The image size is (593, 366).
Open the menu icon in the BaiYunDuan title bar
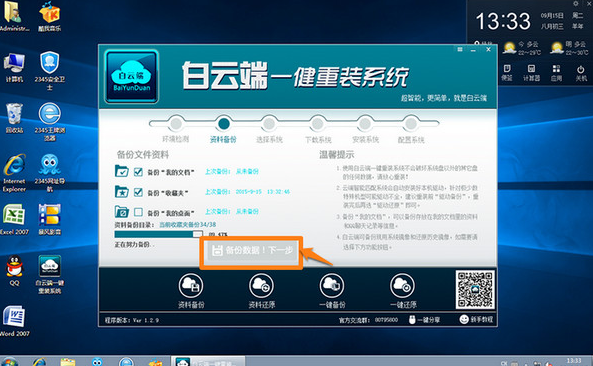click(460, 50)
